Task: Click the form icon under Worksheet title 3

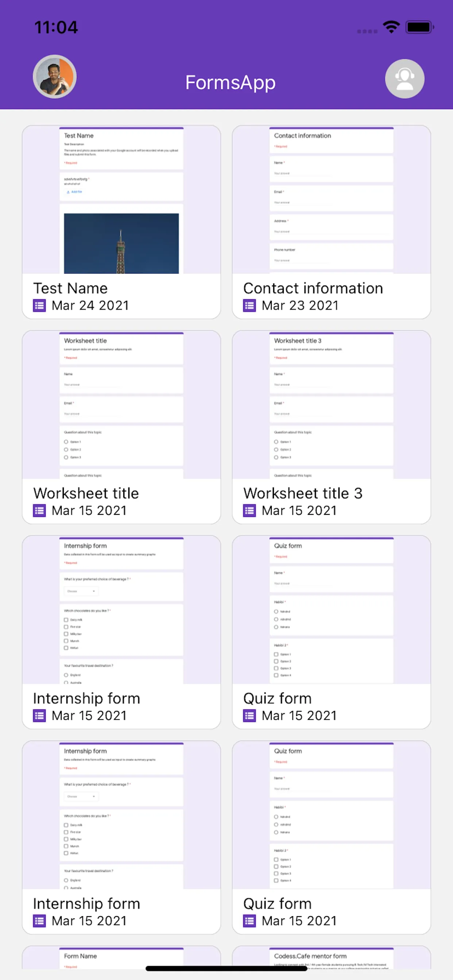Action: (x=249, y=510)
